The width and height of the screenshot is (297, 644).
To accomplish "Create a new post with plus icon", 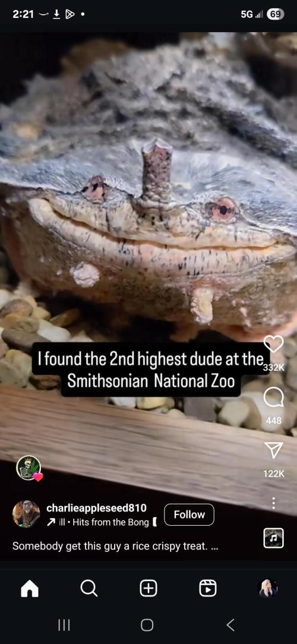I will point(148,589).
